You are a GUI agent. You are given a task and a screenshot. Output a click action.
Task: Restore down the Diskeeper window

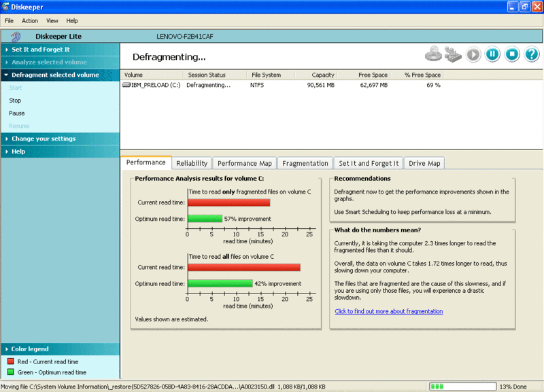(524, 7)
